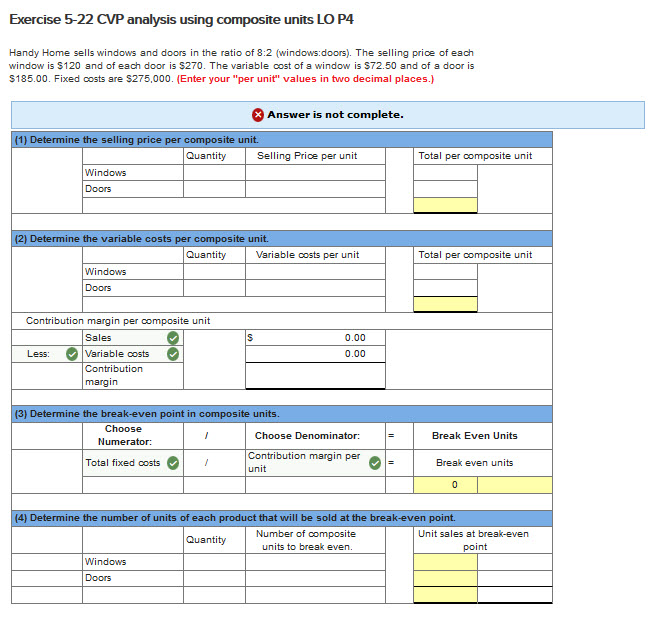Click the '(1) Determine the selling price' header

point(137,140)
